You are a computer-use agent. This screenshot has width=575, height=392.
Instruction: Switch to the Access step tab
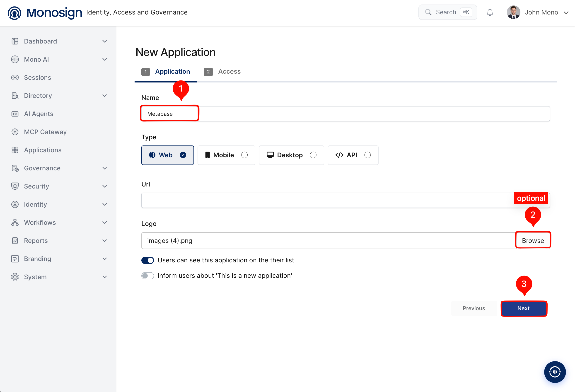(222, 72)
